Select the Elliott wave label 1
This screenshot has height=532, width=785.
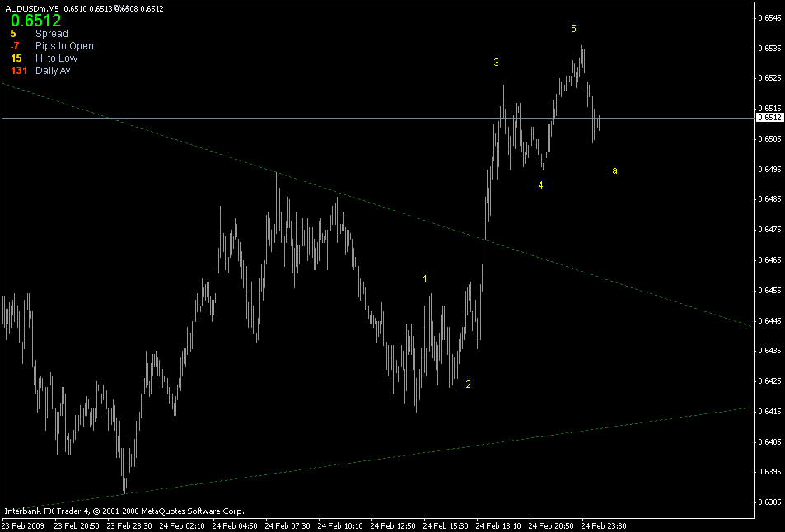425,278
